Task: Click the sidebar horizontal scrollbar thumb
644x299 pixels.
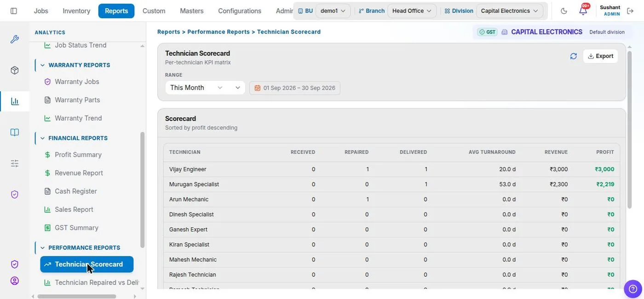Action: pyautogui.click(x=77, y=296)
